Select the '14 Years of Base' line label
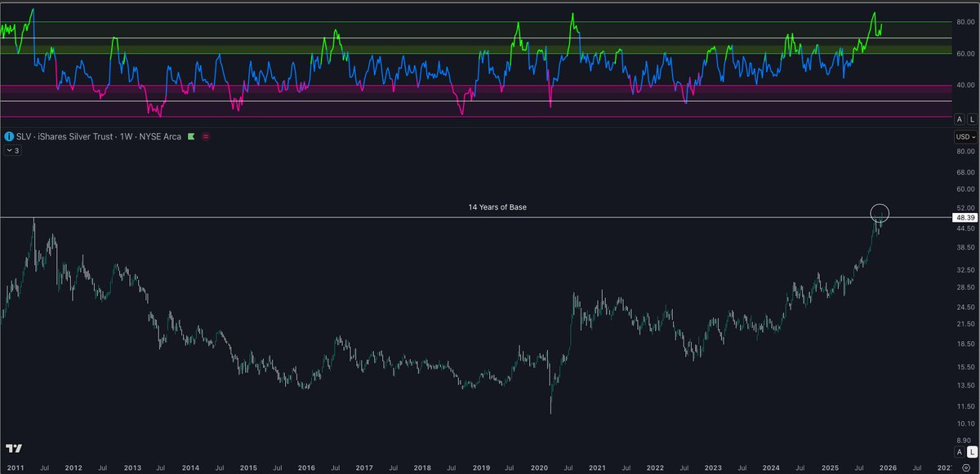Viewport: 980px width, 474px height. [x=497, y=207]
